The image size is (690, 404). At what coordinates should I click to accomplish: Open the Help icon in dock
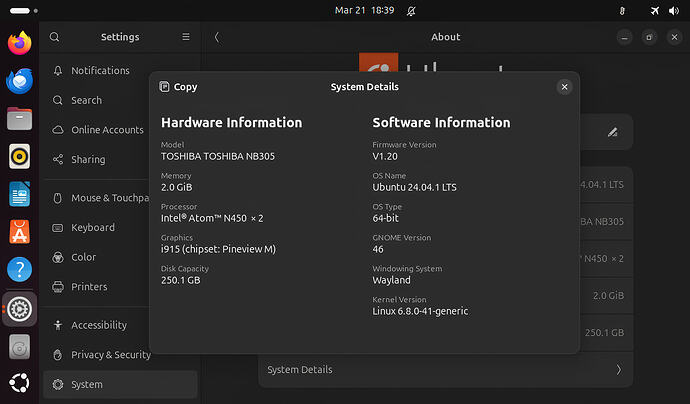tap(19, 269)
